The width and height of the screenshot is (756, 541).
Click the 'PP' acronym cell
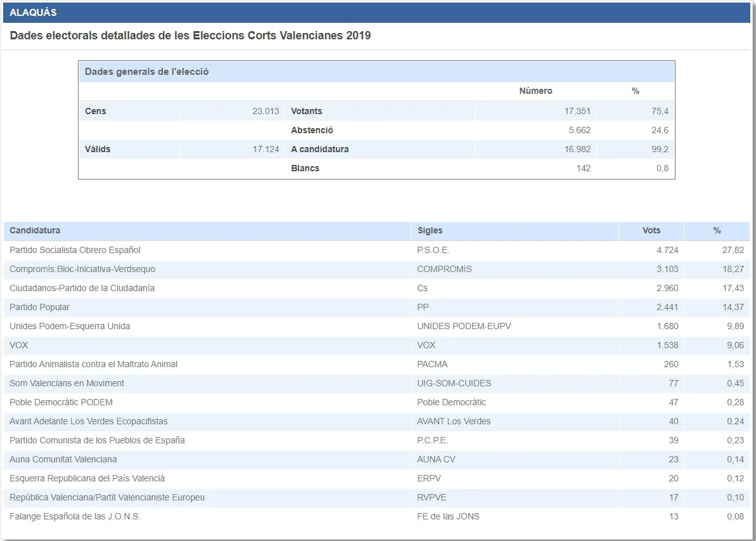pyautogui.click(x=423, y=307)
